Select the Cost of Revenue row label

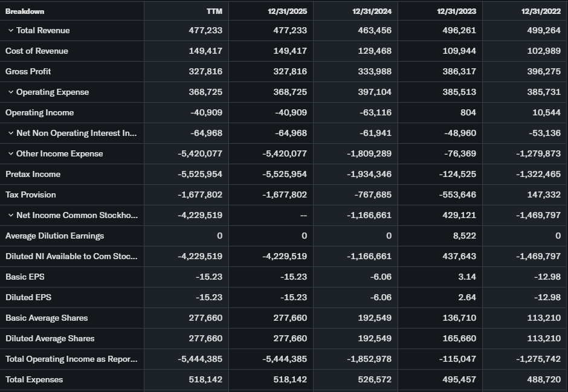(37, 51)
